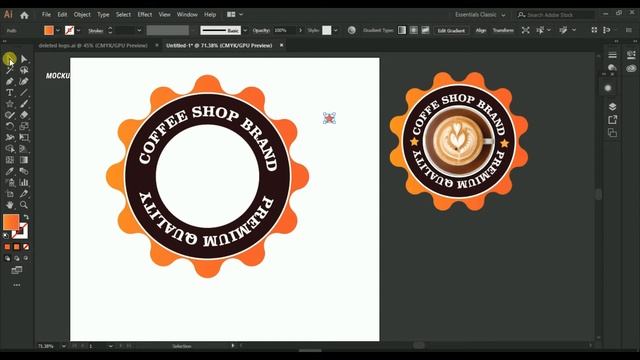Select the Artboard tool

pos(9,193)
